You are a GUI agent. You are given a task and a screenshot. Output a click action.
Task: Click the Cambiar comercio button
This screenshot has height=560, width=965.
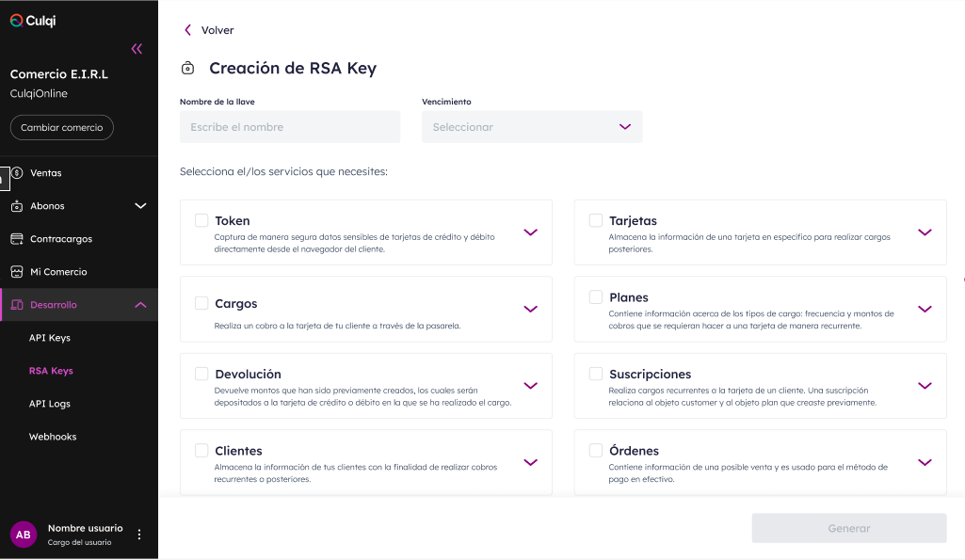62,127
